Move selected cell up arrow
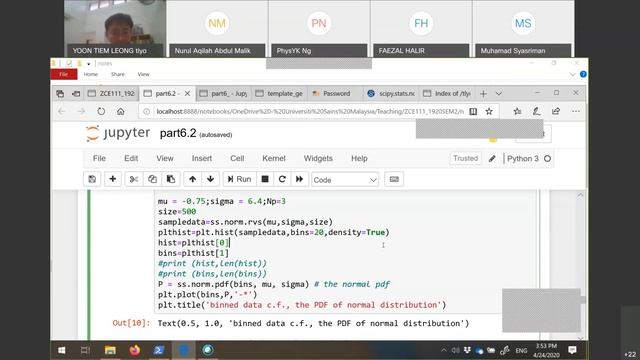This screenshot has height=360, width=640. 193,179
